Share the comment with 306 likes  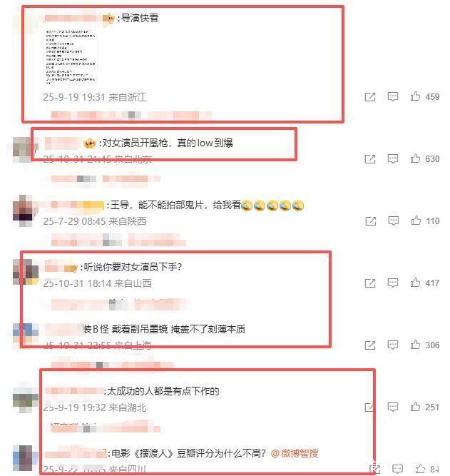370,345
